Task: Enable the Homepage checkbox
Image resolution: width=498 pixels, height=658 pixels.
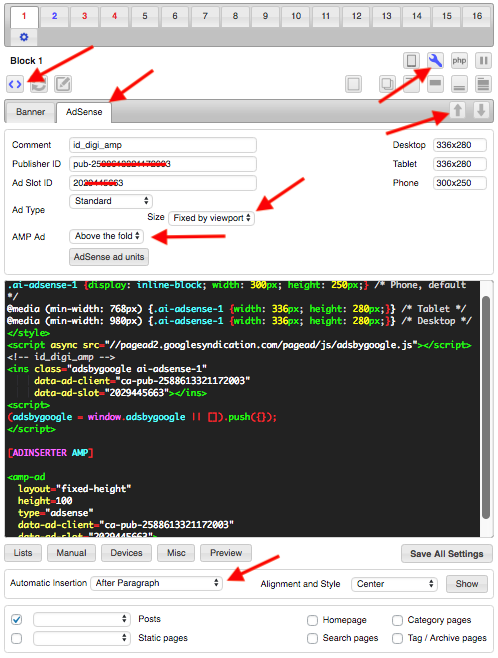Action: point(312,620)
